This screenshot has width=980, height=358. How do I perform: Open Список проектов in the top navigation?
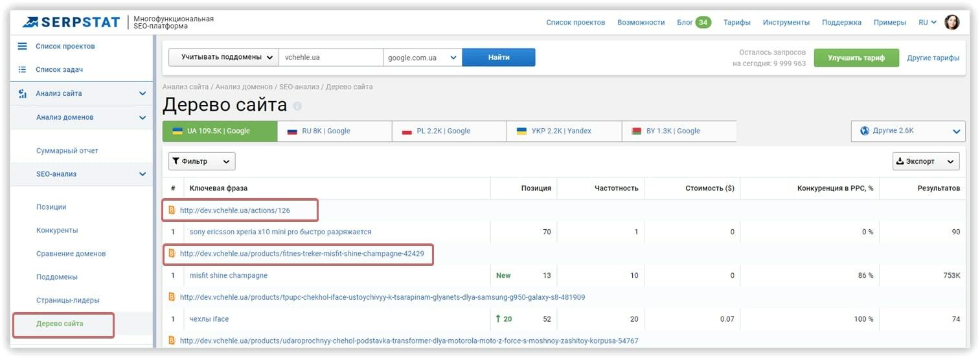tap(575, 22)
